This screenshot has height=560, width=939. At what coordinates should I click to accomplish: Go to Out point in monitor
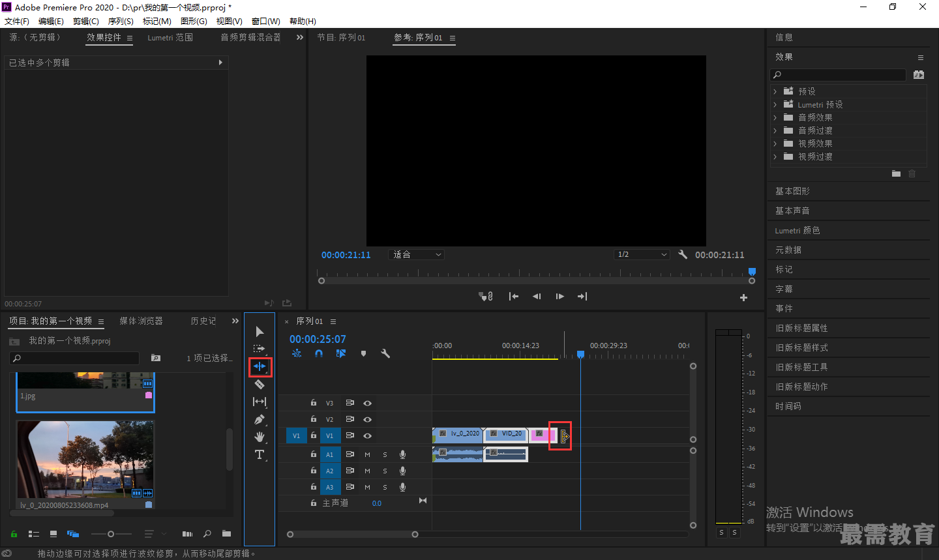pos(582,296)
